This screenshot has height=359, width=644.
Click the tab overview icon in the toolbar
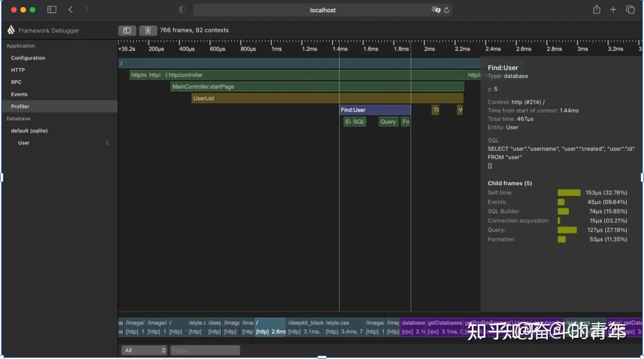[630, 9]
